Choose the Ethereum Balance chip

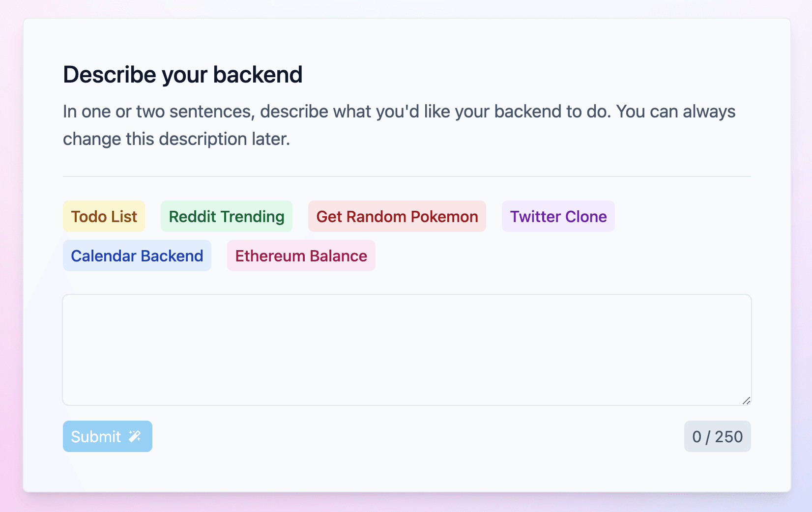[300, 256]
